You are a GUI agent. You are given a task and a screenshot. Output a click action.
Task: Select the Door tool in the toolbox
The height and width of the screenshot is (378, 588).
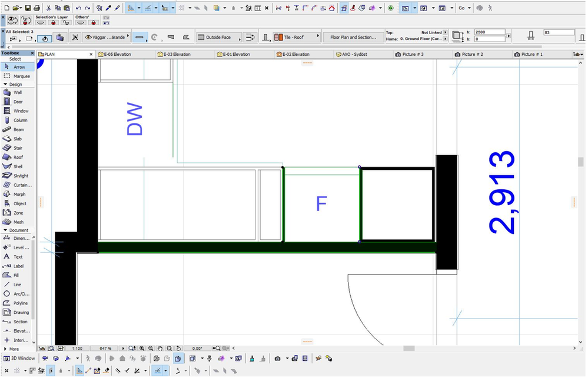pos(18,102)
